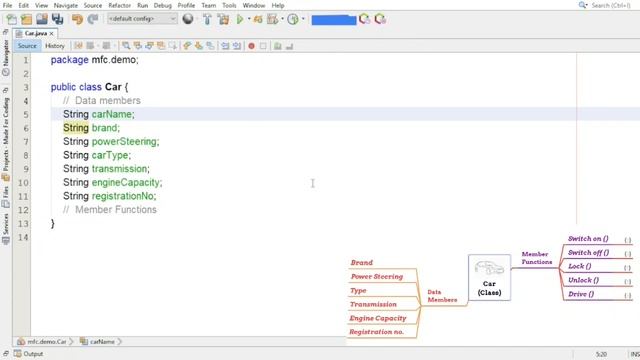Click the Profile Project icon
The image size is (640, 360).
[272, 19]
